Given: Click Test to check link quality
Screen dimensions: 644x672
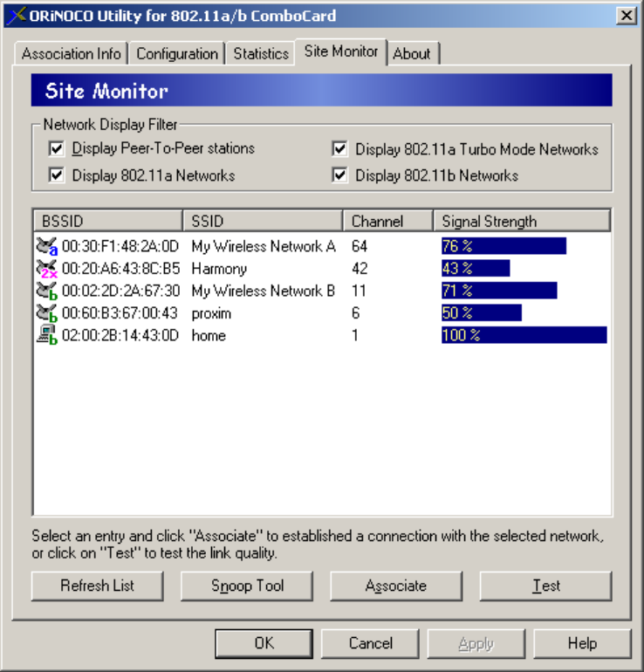Looking at the screenshot, I should (545, 586).
